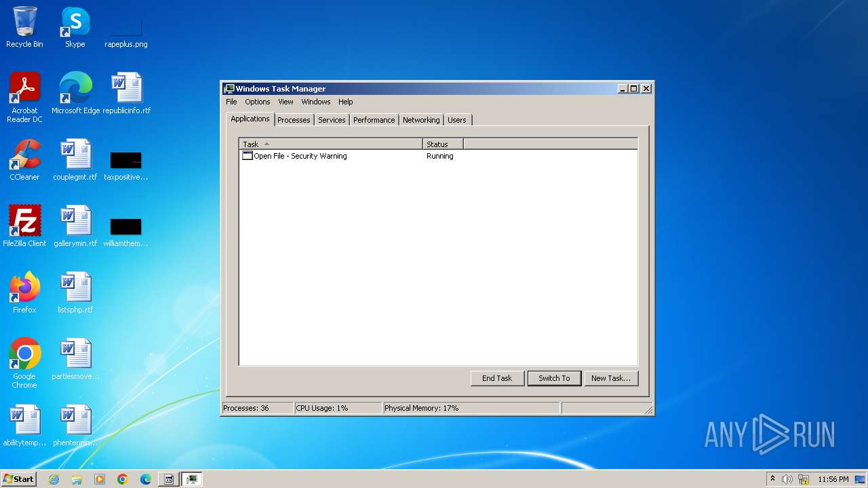Click the Show Desktop tray icon
This screenshot has height=488, width=868.
861,479
